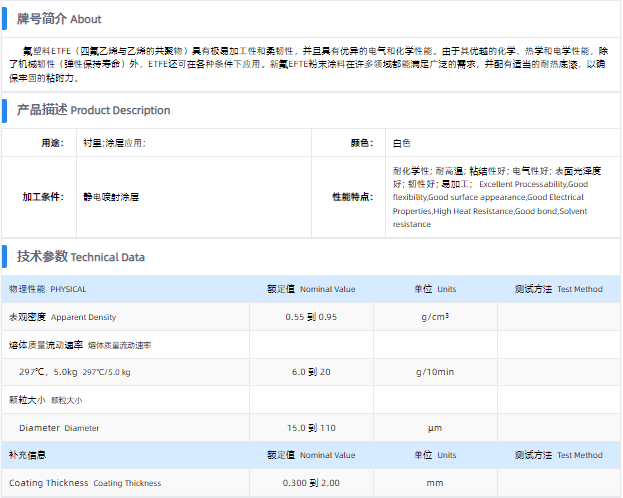The height and width of the screenshot is (498, 623).
Task: Click the g/10min unit cell
Action: point(434,372)
